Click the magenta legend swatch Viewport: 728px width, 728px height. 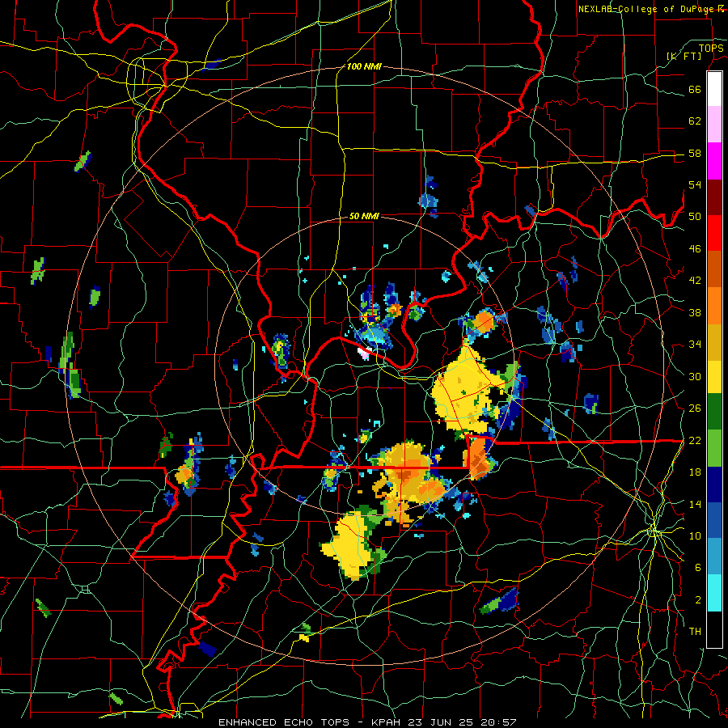point(714,160)
